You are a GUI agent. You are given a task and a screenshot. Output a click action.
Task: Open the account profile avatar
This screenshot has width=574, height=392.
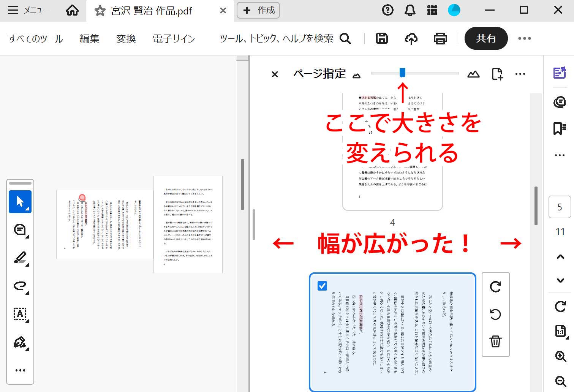coord(454,10)
